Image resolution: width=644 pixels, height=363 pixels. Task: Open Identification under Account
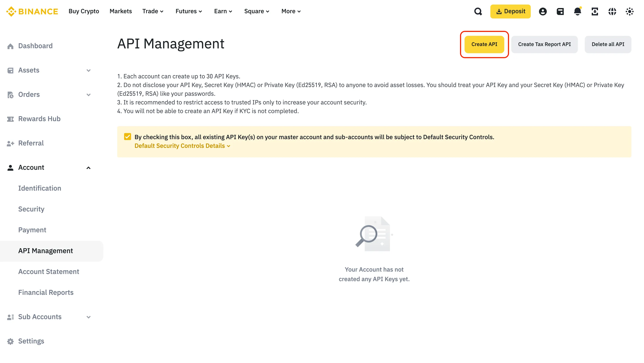39,188
